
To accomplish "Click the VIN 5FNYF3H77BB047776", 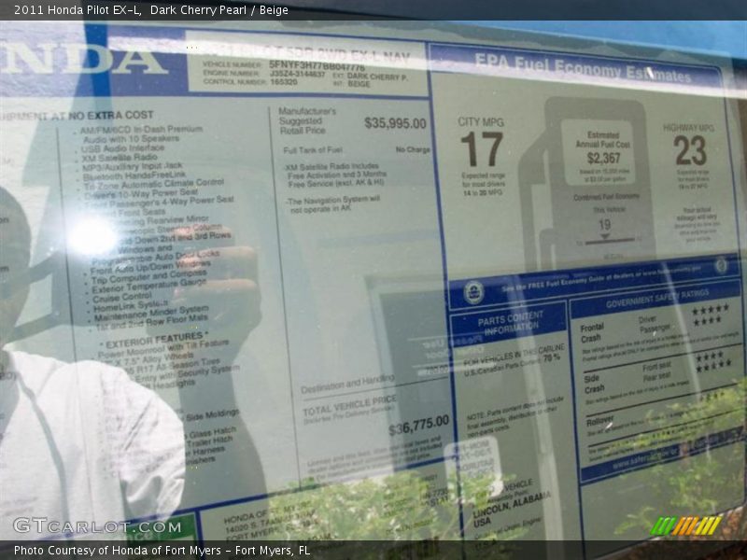I will coord(317,64).
